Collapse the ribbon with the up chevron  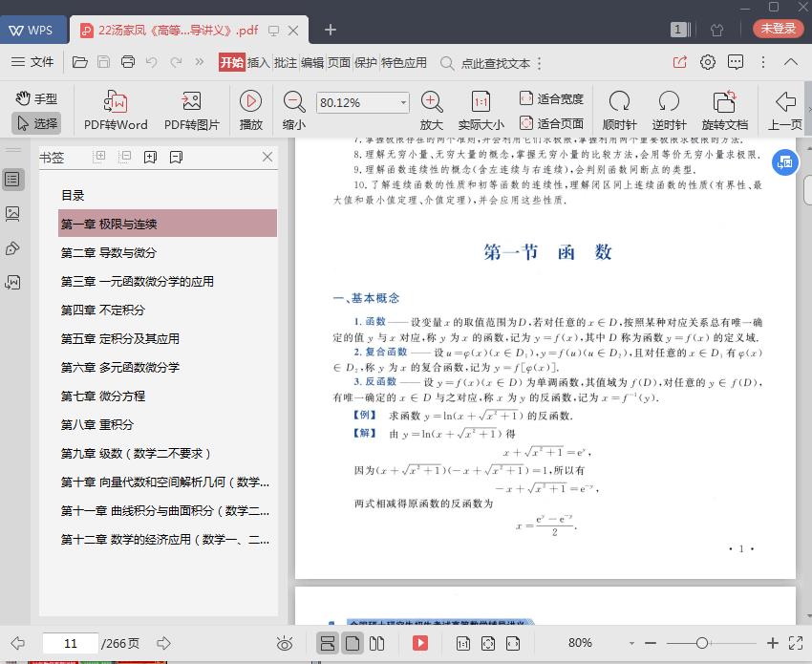tap(791, 62)
